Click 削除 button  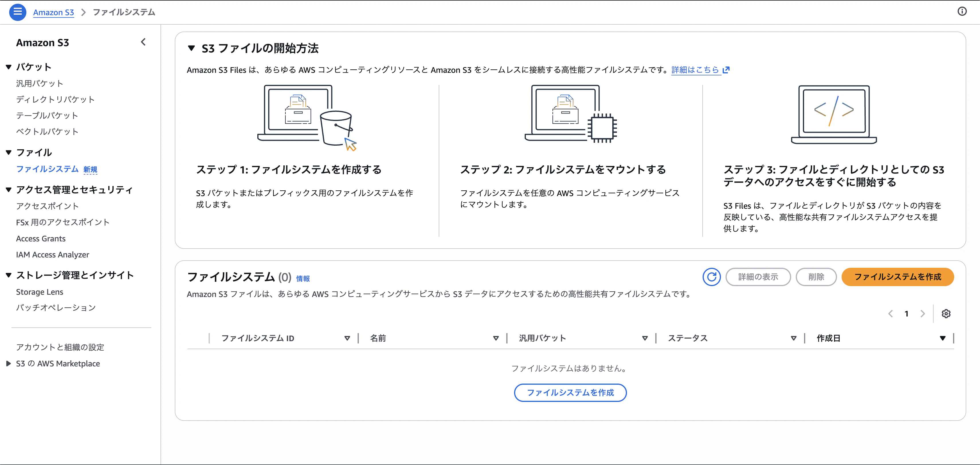point(816,277)
